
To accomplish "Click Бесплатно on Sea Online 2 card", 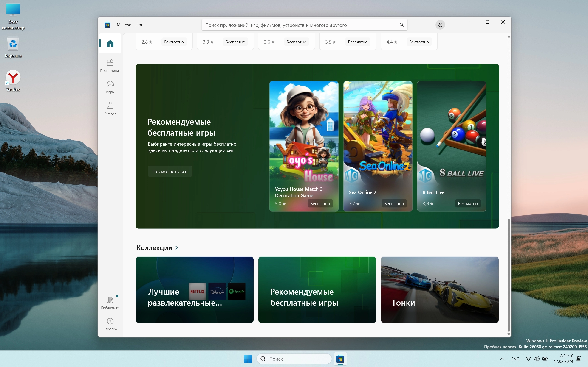I will (x=394, y=203).
